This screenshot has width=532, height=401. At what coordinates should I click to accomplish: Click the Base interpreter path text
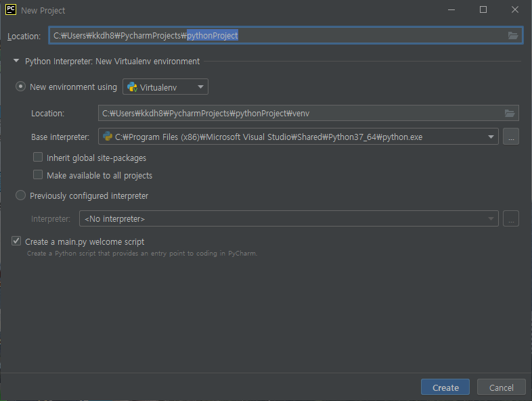coord(269,137)
